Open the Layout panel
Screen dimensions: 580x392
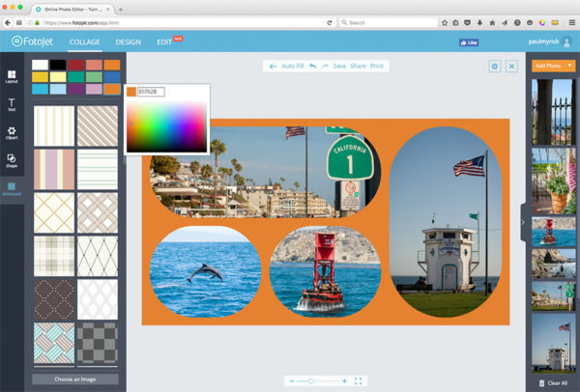[12, 76]
